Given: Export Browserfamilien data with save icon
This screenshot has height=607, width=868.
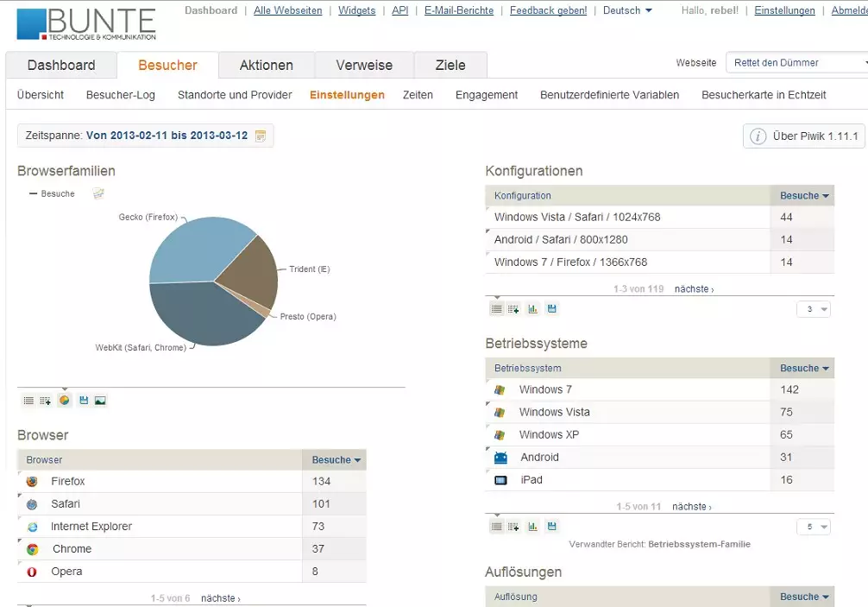Looking at the screenshot, I should tap(84, 401).
